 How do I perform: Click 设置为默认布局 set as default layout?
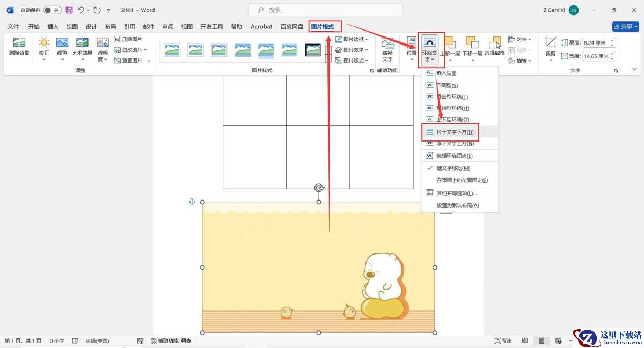point(460,205)
